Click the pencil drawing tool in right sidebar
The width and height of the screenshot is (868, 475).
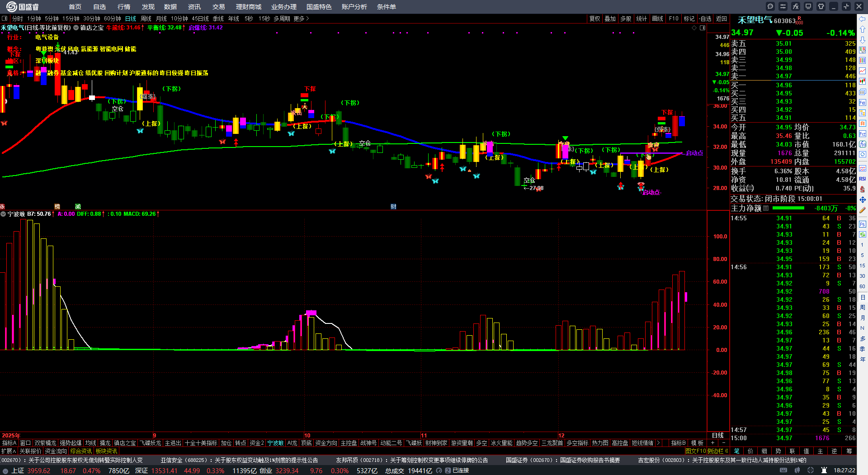click(863, 210)
